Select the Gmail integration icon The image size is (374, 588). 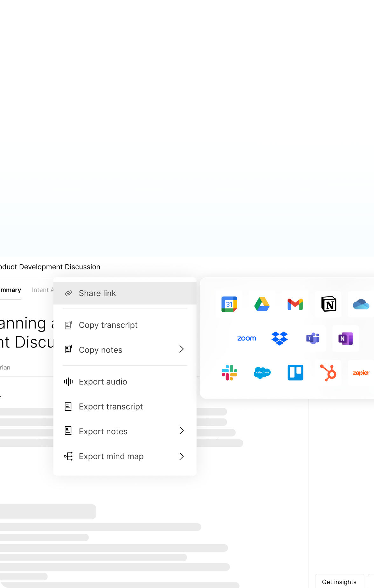(295, 304)
